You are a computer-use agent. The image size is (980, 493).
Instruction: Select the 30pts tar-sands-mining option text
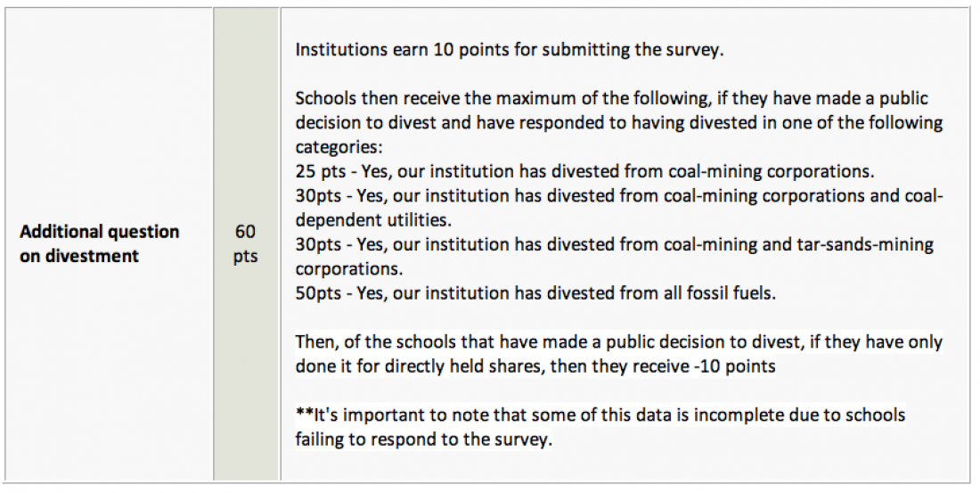coord(614,256)
